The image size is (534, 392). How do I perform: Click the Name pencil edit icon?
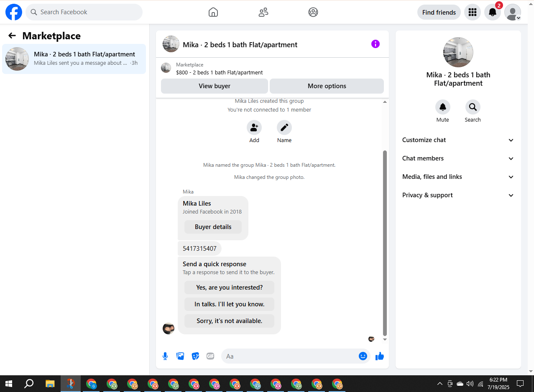(284, 127)
